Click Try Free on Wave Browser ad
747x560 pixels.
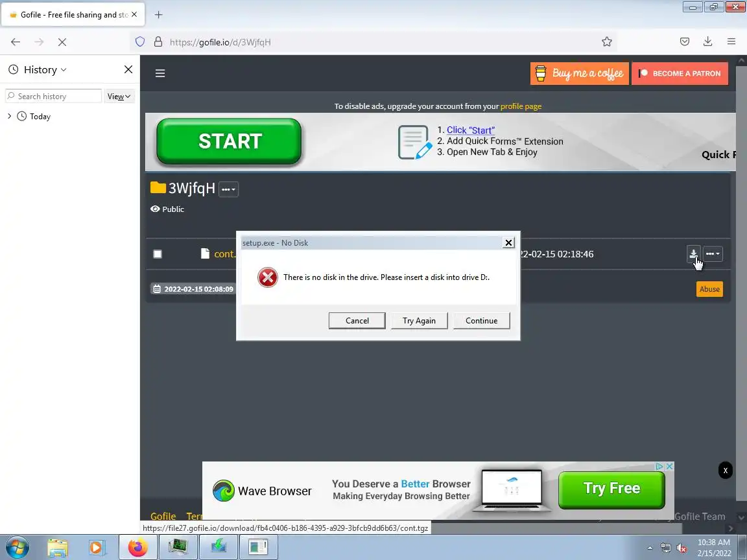(611, 489)
